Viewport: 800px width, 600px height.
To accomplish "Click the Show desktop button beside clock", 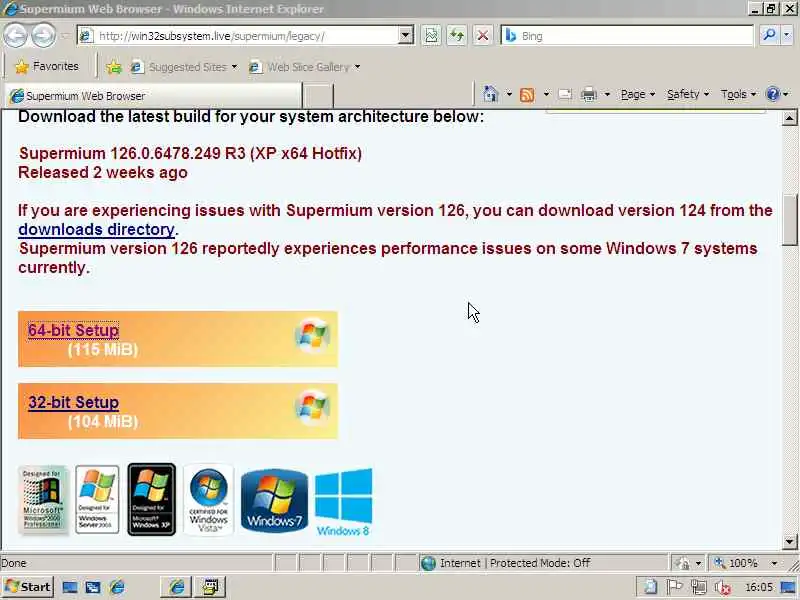I will pos(788,587).
